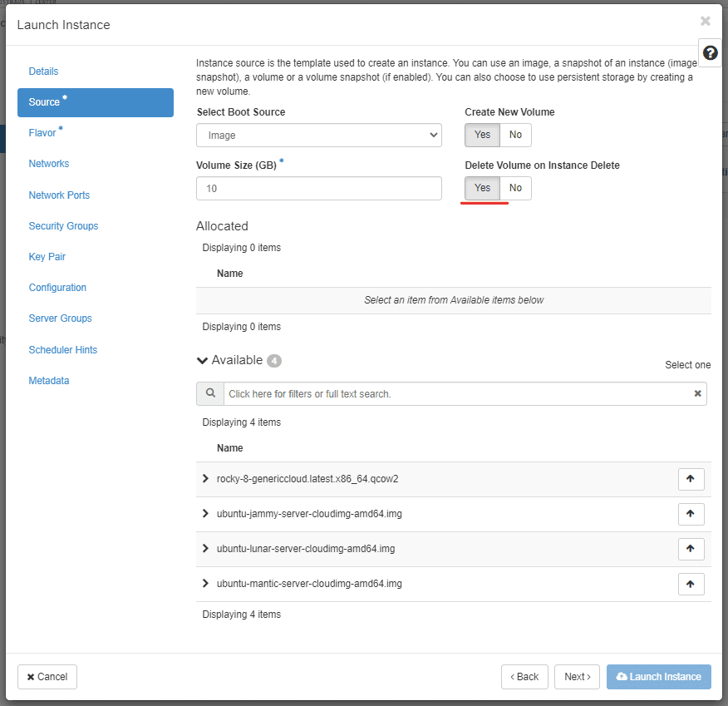Click the Volume Size input field

(x=319, y=189)
